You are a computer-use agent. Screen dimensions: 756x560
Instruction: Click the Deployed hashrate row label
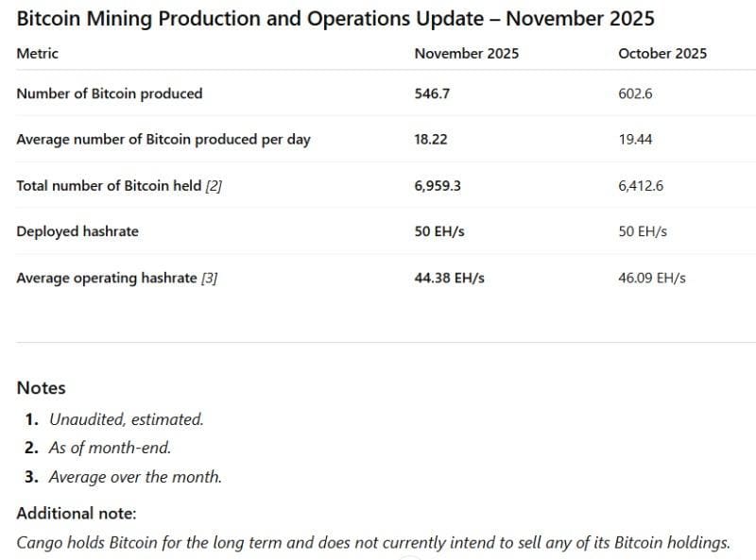pos(77,231)
